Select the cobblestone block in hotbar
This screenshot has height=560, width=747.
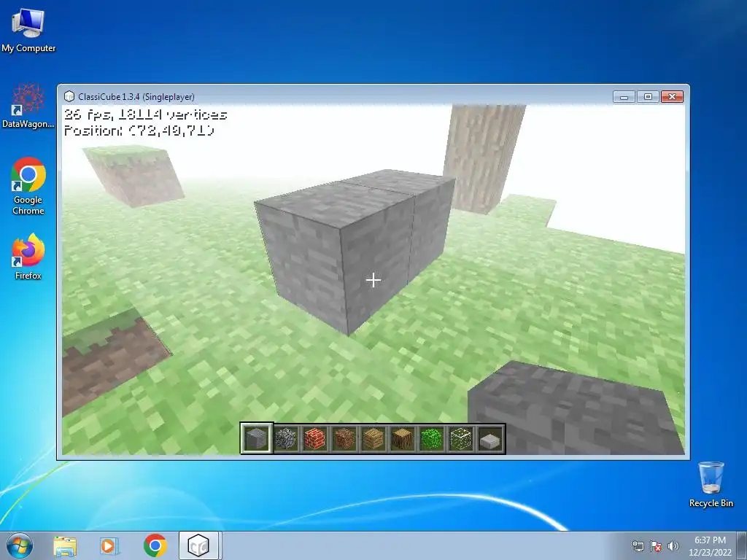pos(286,438)
